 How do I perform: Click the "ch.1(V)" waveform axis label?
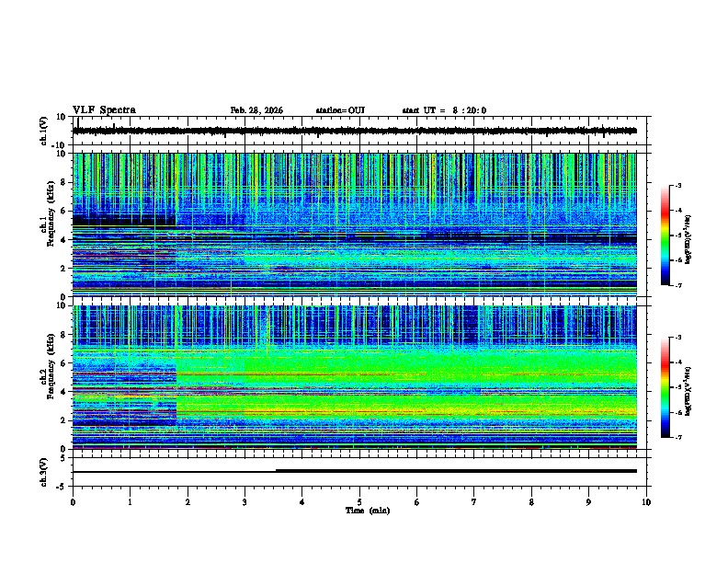(44, 131)
